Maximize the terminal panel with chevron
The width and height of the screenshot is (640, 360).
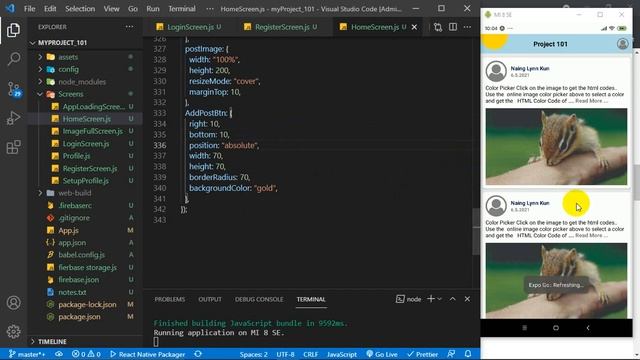pyautogui.click(x=453, y=299)
